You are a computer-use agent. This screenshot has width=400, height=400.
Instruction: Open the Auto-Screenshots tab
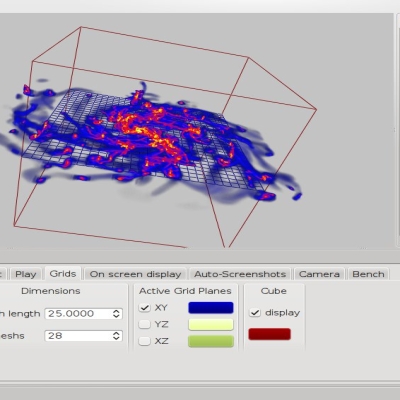tap(240, 274)
